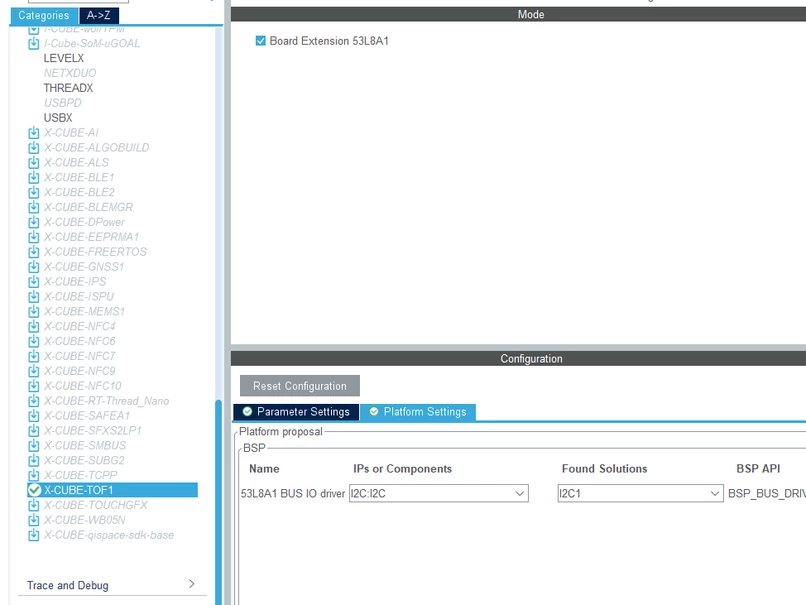Click download icon next to X-CUBE-GNSS1
This screenshot has height=605, width=806.
(x=33, y=267)
